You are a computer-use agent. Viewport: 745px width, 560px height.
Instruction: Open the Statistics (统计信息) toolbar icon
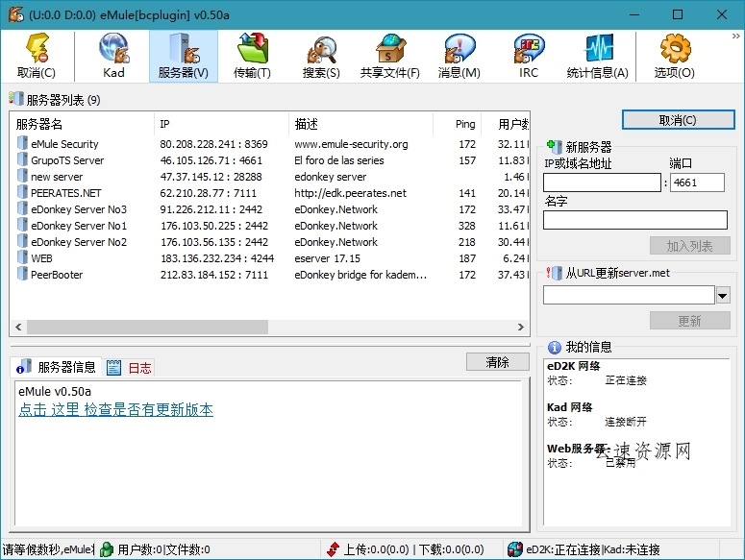pos(598,48)
